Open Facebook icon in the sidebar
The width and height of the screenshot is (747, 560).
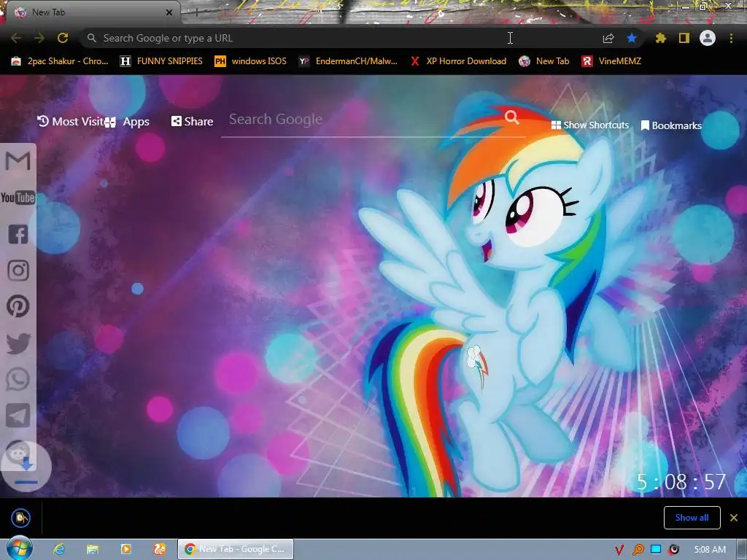point(18,234)
